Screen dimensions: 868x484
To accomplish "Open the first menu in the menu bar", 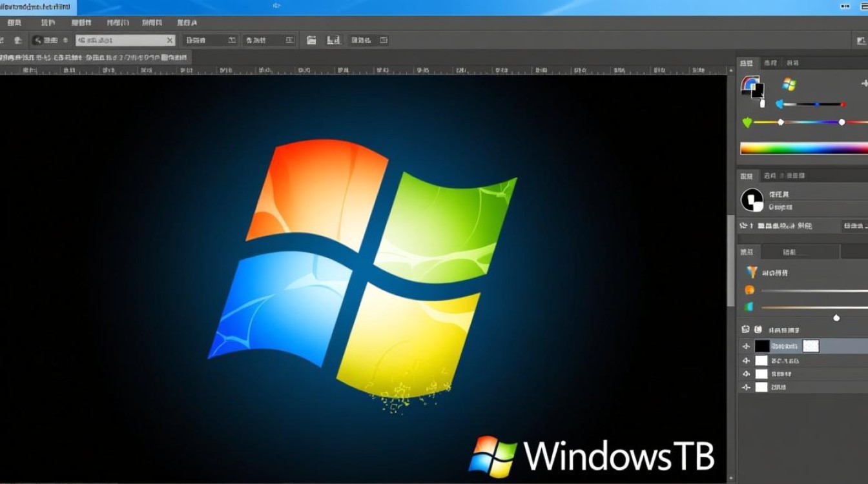I will coord(14,22).
